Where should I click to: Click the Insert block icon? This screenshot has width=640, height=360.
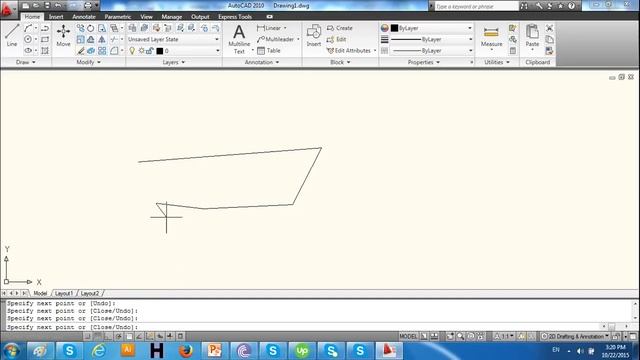pos(313,35)
